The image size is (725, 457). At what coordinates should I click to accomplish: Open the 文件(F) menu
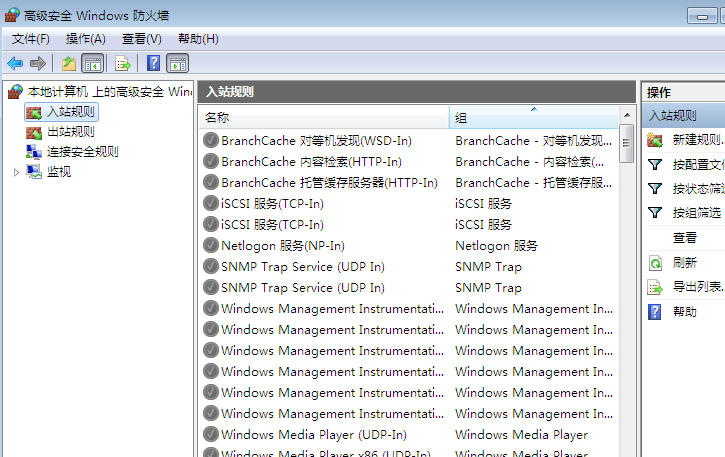pos(31,39)
